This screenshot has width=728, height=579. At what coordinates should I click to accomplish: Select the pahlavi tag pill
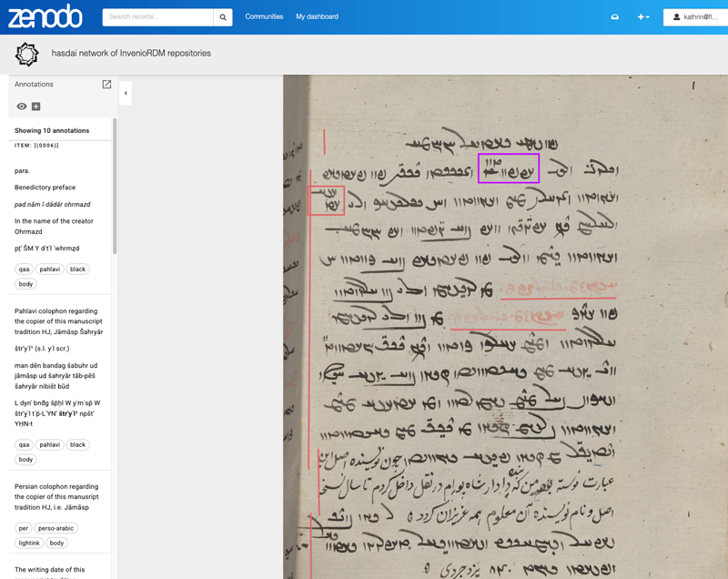tap(51, 269)
